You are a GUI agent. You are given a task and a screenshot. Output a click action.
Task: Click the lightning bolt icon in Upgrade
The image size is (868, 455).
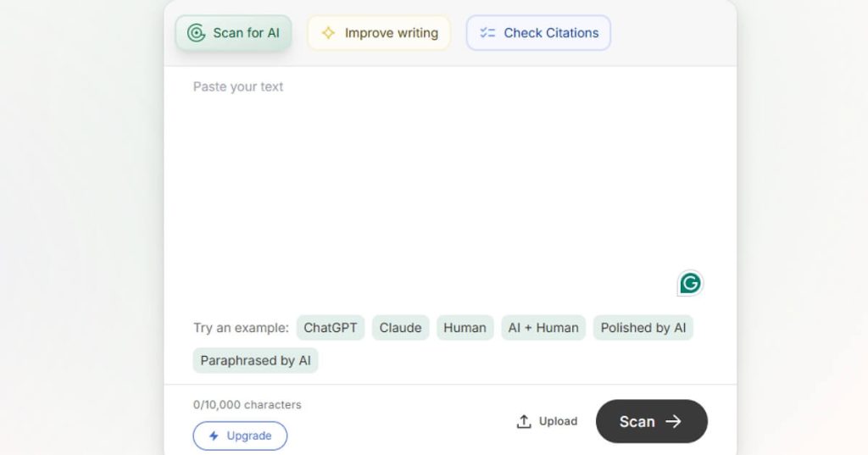point(214,436)
